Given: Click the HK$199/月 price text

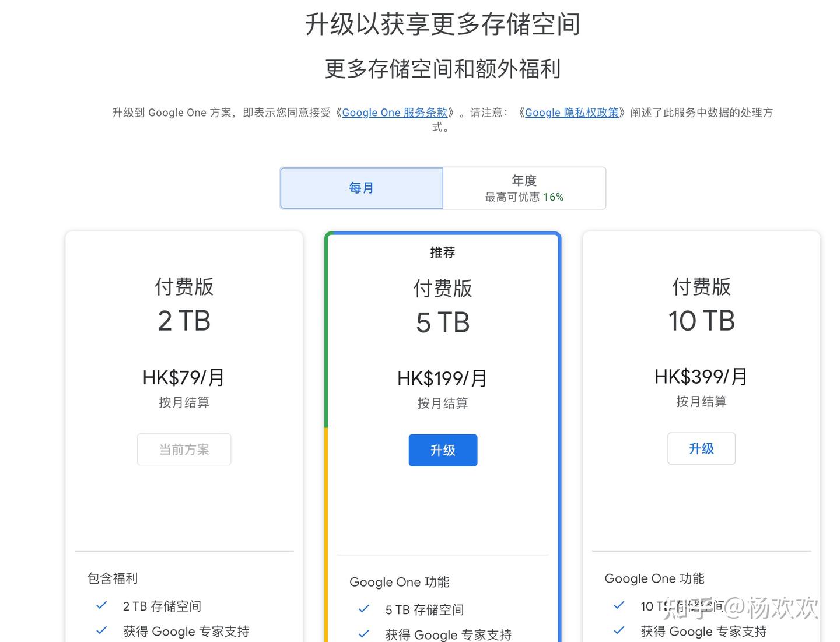Looking at the screenshot, I should click(443, 378).
